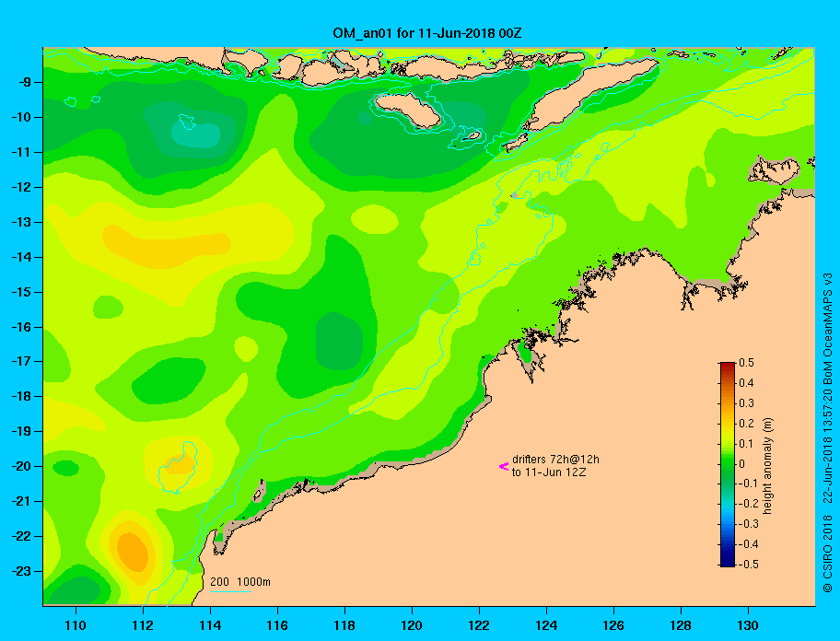Click the 'to 11-Jun 12Z' legend line

(x=549, y=472)
